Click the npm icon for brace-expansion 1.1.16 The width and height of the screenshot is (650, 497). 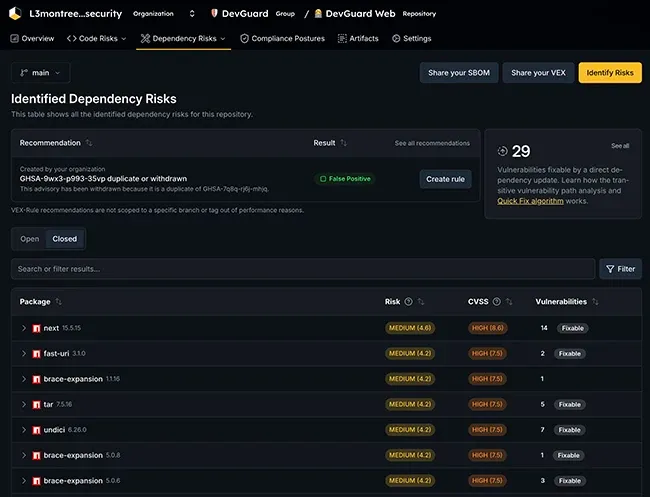[36, 379]
